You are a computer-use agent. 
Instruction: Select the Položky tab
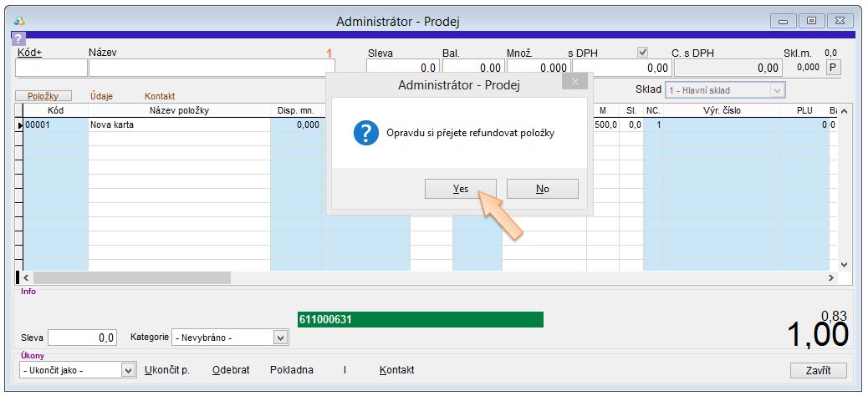click(43, 96)
